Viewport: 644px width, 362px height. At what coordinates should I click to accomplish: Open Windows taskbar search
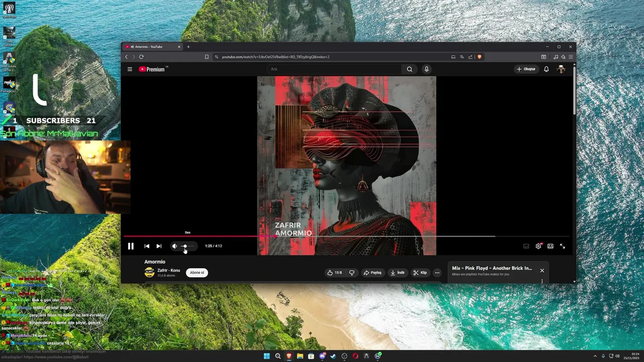(x=278, y=356)
